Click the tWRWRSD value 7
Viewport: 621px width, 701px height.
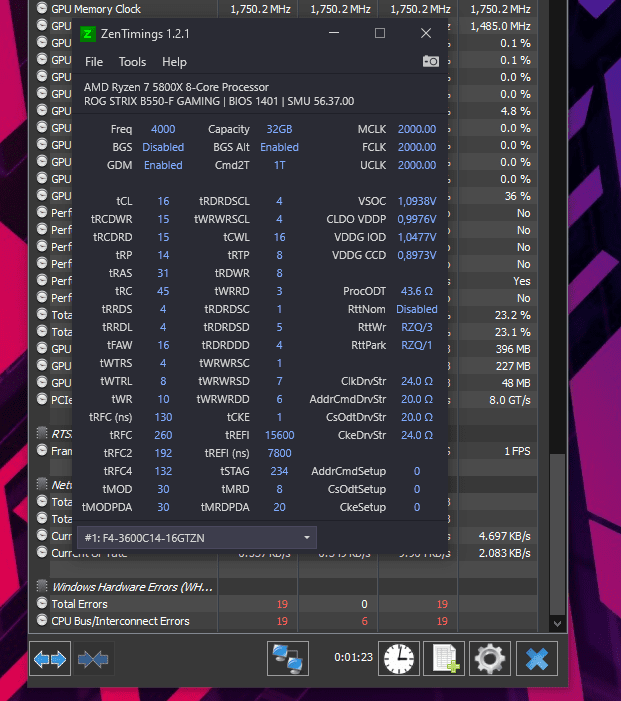pos(279,381)
